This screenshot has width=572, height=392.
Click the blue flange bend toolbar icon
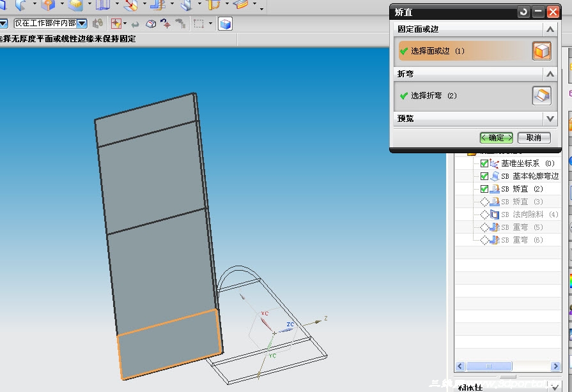(x=158, y=4)
